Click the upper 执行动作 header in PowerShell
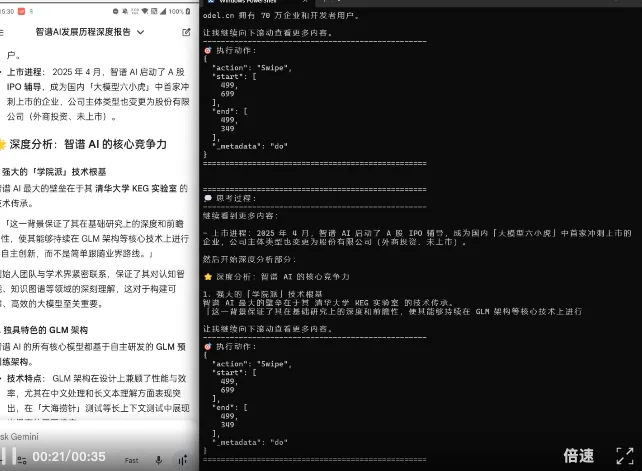 [x=236, y=50]
